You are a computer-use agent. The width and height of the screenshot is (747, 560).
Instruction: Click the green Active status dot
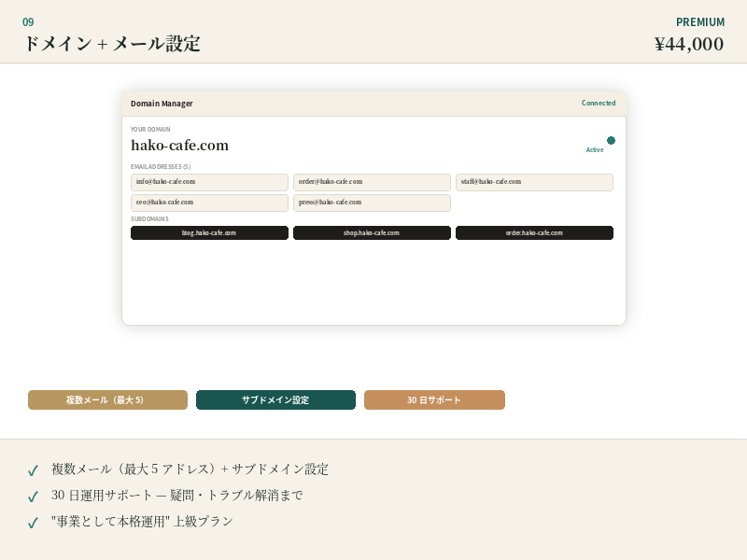[x=611, y=140]
